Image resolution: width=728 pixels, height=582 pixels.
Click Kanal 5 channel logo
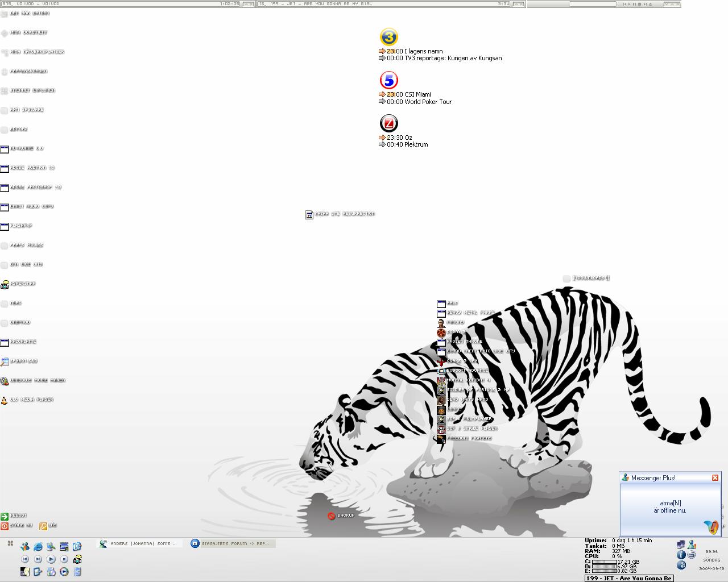[389, 80]
